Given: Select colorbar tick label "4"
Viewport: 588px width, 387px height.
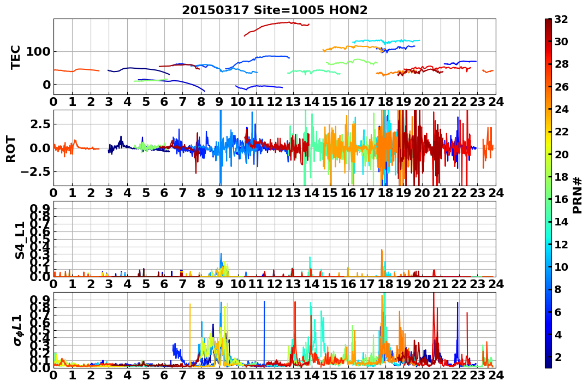Looking at the screenshot, I should coord(557,334).
